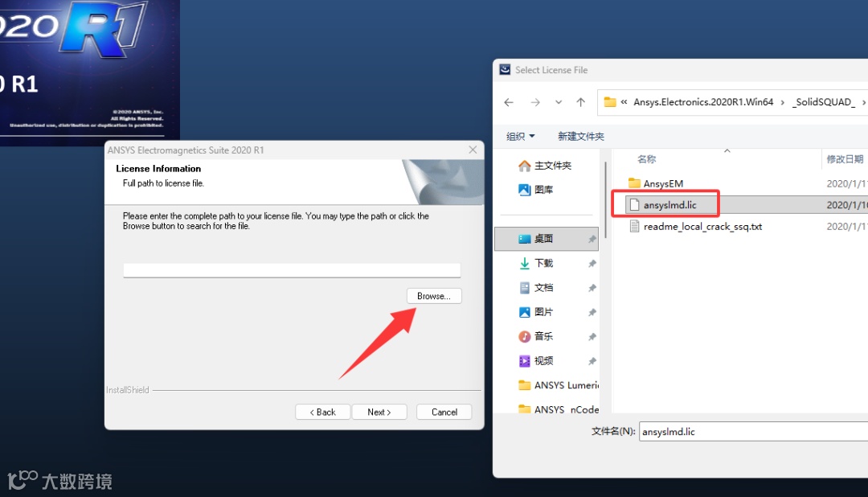Click Ansys.Electronics.2020R1.Win64 breadcrumb
Screen dimensions: 868x497
point(703,102)
